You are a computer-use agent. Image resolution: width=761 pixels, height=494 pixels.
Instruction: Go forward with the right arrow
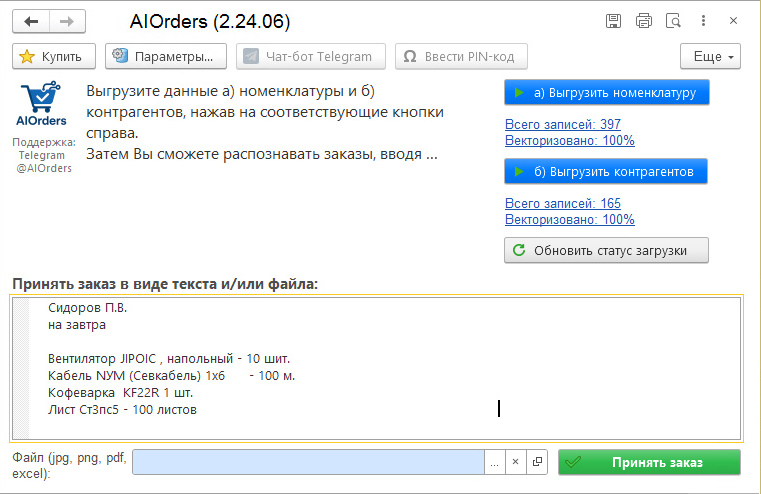[67, 21]
